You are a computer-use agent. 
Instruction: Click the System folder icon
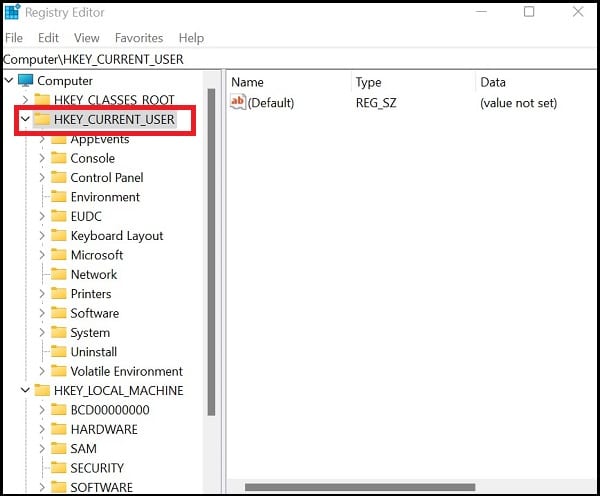coord(59,332)
